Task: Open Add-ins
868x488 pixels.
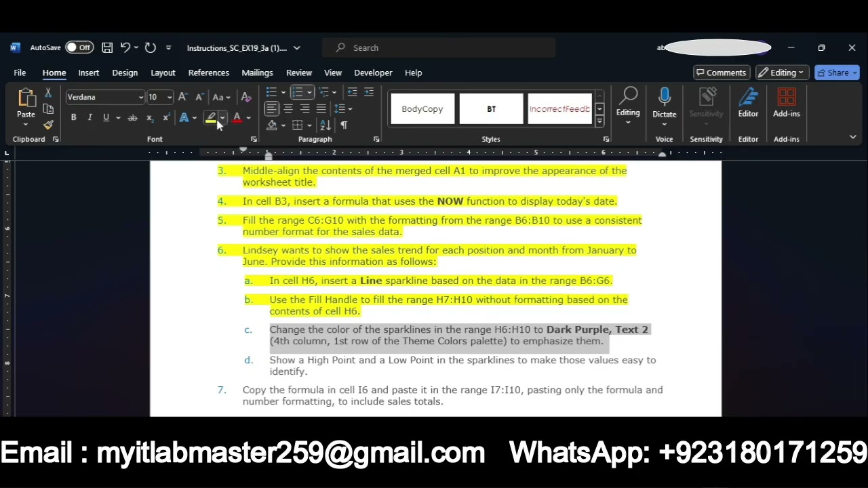Action: [787, 103]
